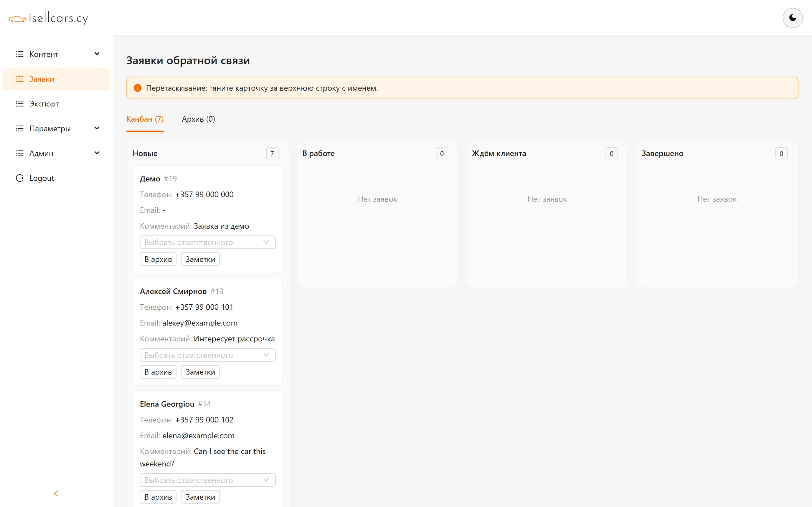This screenshot has width=812, height=507.
Task: Open Заметки for Алексей Смирнов
Action: click(x=200, y=372)
